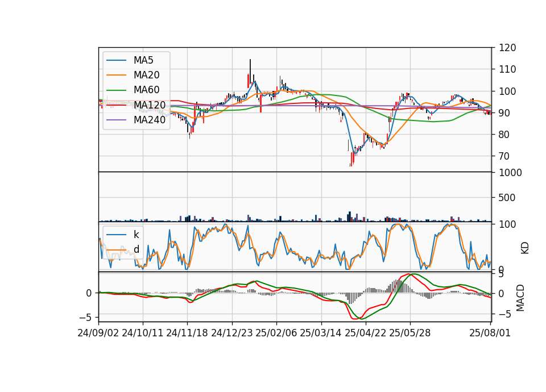Click the green MA60 line sample in legend
The width and height of the screenshot is (546, 392).
(116, 90)
